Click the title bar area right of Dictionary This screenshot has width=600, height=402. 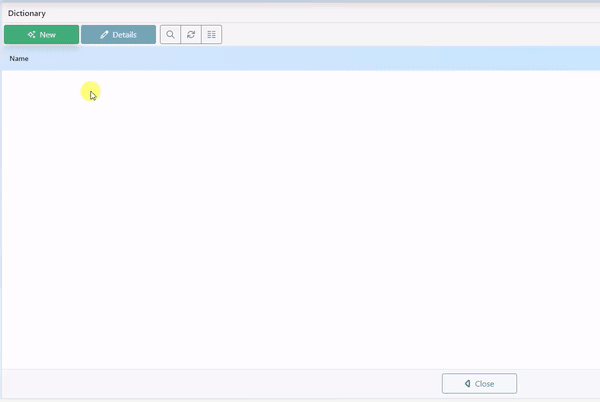pos(300,14)
